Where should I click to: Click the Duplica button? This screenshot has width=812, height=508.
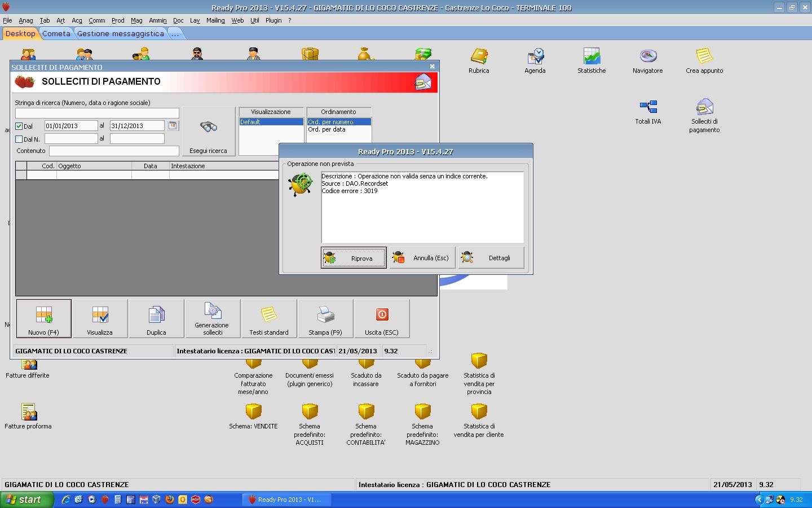coord(156,318)
